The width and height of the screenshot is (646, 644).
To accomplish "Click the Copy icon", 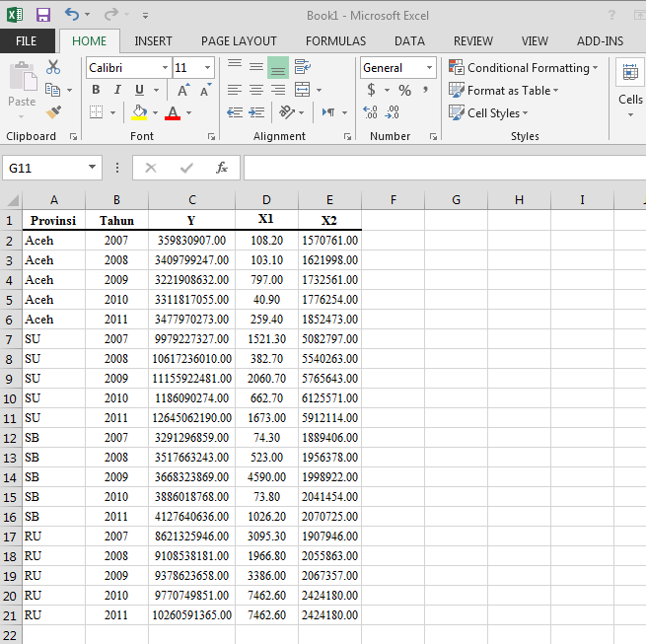I will point(52,90).
